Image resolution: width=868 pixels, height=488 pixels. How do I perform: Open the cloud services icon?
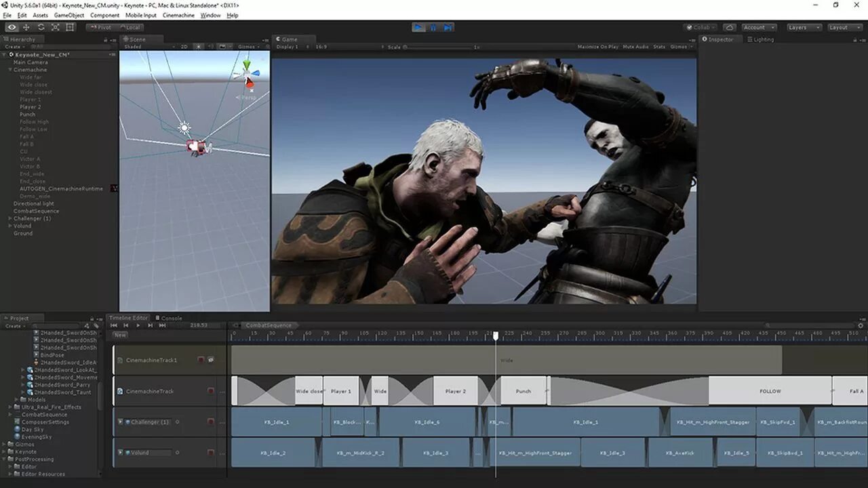point(729,28)
